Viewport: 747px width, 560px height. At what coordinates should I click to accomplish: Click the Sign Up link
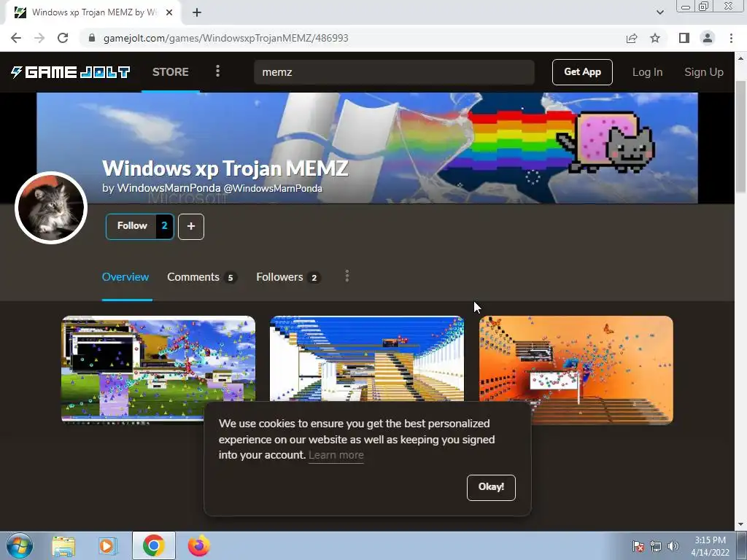[x=704, y=72]
